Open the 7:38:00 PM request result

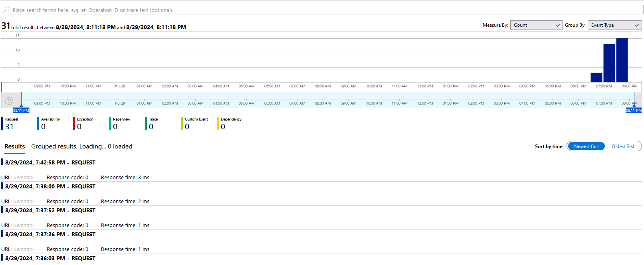coord(50,186)
